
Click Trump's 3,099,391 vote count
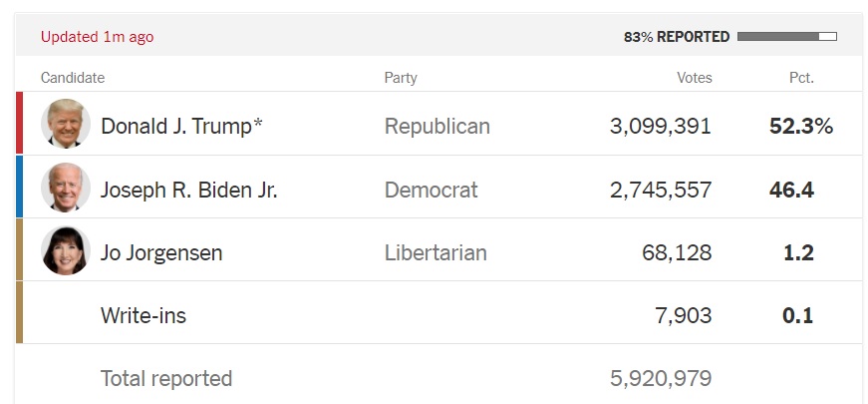pos(661,127)
